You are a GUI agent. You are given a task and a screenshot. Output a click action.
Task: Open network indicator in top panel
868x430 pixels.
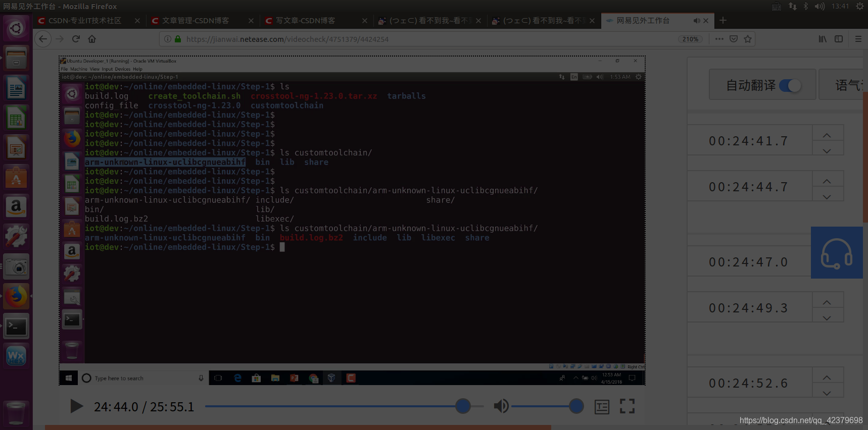792,6
